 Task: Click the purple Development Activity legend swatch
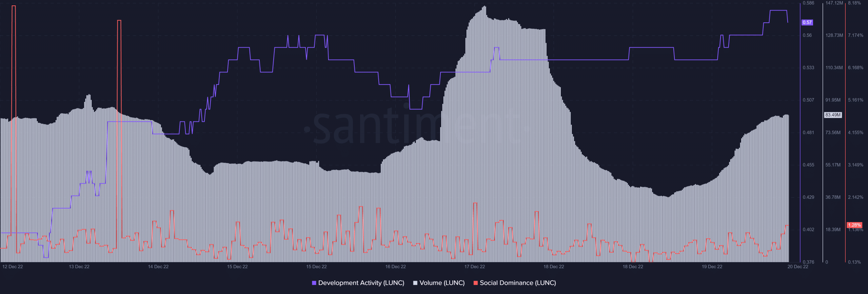click(x=314, y=283)
